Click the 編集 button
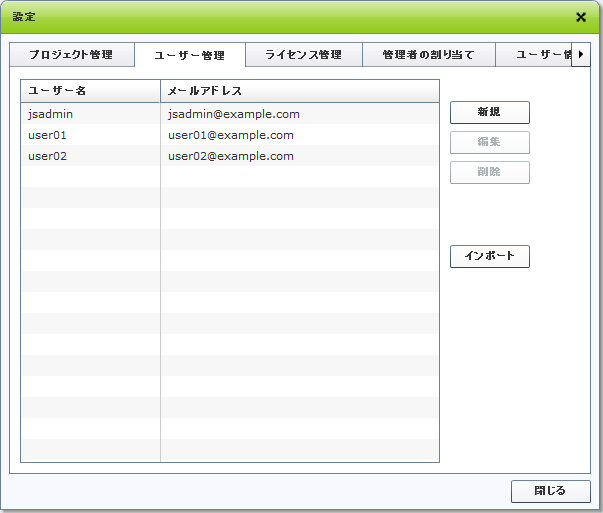The width and height of the screenshot is (603, 513). [490, 142]
